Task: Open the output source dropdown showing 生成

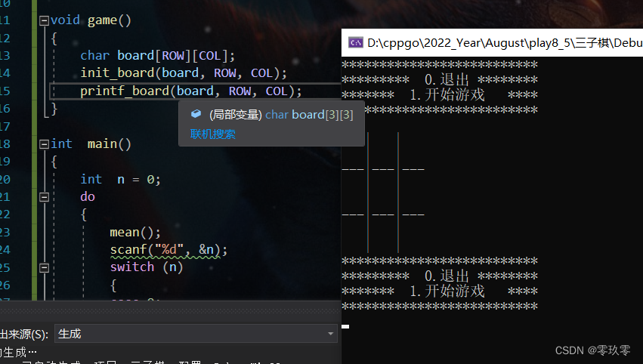Action: pyautogui.click(x=197, y=334)
